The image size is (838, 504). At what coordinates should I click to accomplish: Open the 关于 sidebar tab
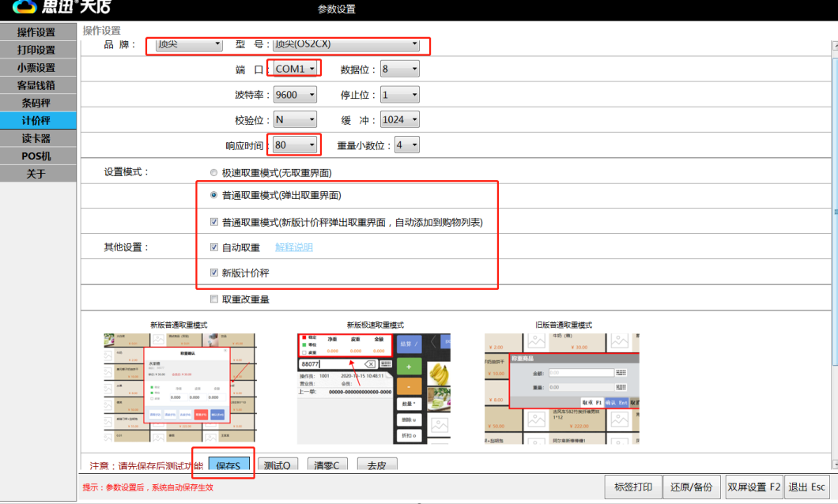38,174
